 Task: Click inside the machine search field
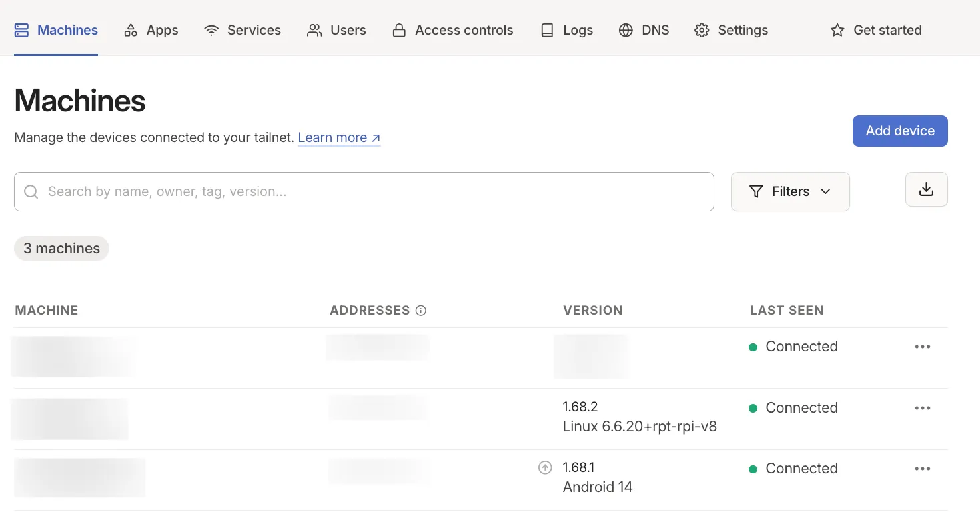pos(267,191)
